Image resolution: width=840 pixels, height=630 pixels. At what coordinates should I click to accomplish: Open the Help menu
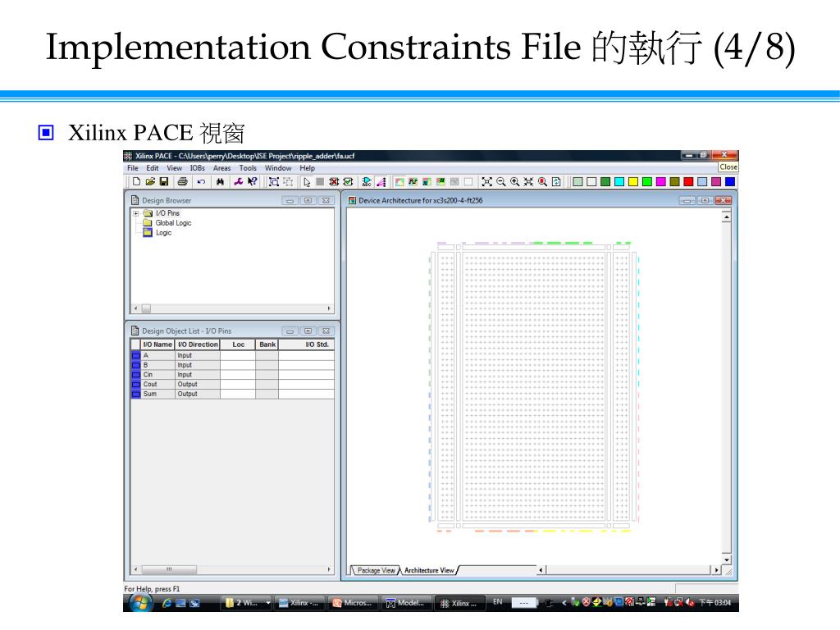tap(307, 168)
